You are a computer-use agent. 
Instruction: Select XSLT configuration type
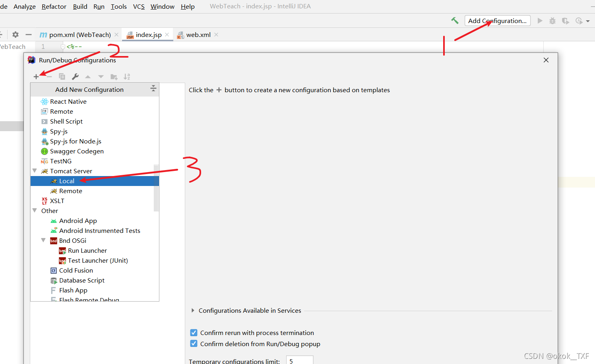[x=95, y=201]
